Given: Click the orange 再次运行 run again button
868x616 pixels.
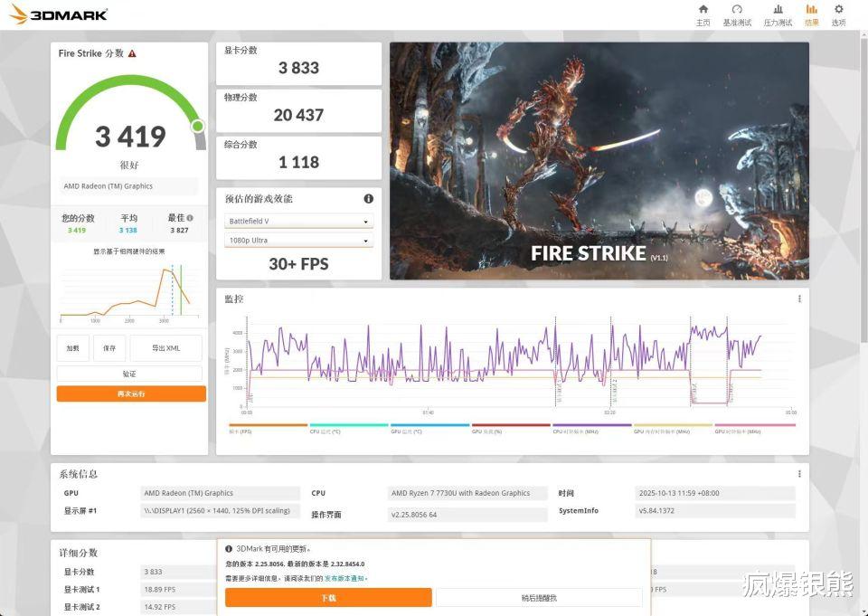Looking at the screenshot, I should pyautogui.click(x=131, y=393).
